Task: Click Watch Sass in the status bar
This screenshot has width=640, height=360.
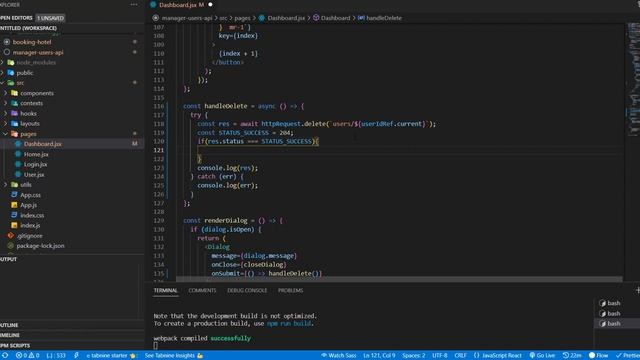Action: 338,356
